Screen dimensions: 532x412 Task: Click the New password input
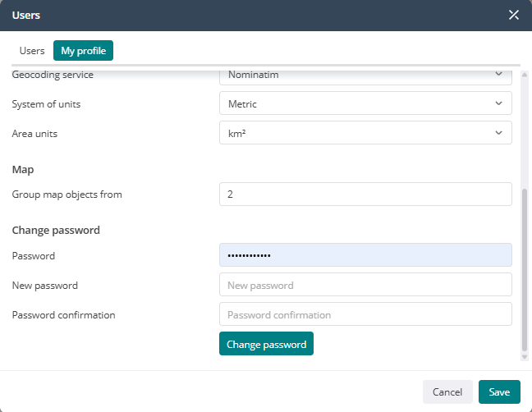(x=365, y=285)
